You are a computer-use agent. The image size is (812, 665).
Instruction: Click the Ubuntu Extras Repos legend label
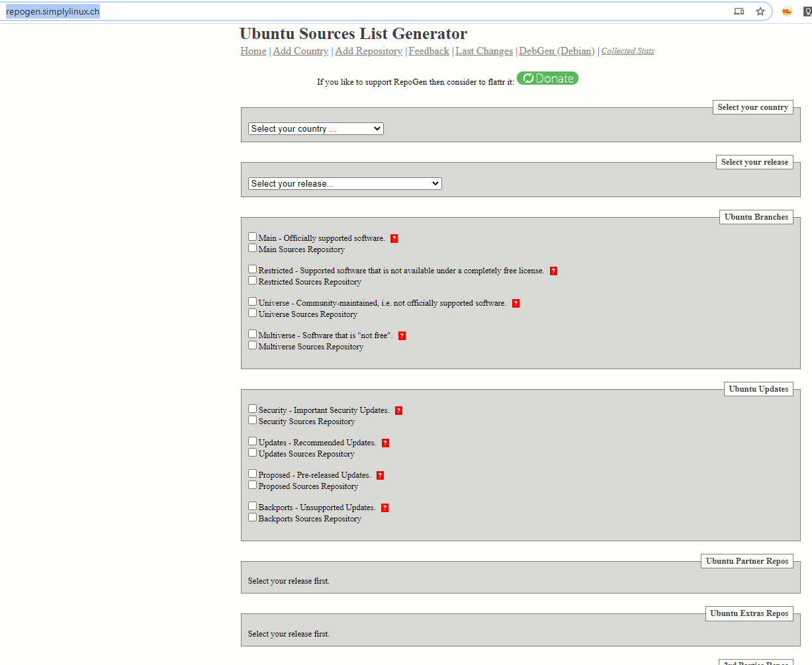[749, 613]
